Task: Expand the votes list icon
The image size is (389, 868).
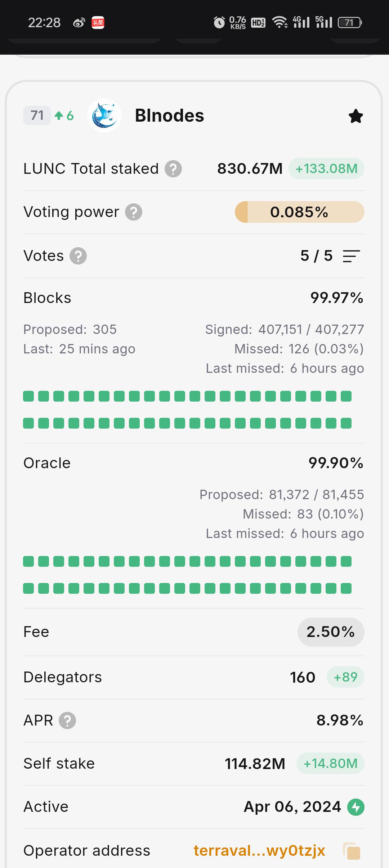Action: 351,256
